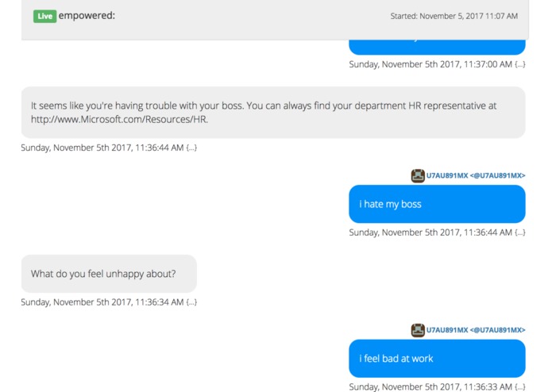Click 'What do you feel unhappy about?' bubble
552x392 pixels.
pyautogui.click(x=109, y=274)
